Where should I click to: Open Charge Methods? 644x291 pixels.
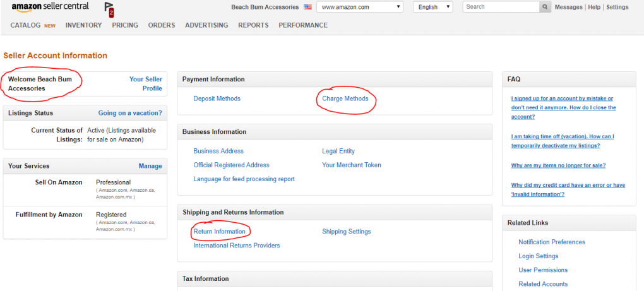[x=345, y=98]
